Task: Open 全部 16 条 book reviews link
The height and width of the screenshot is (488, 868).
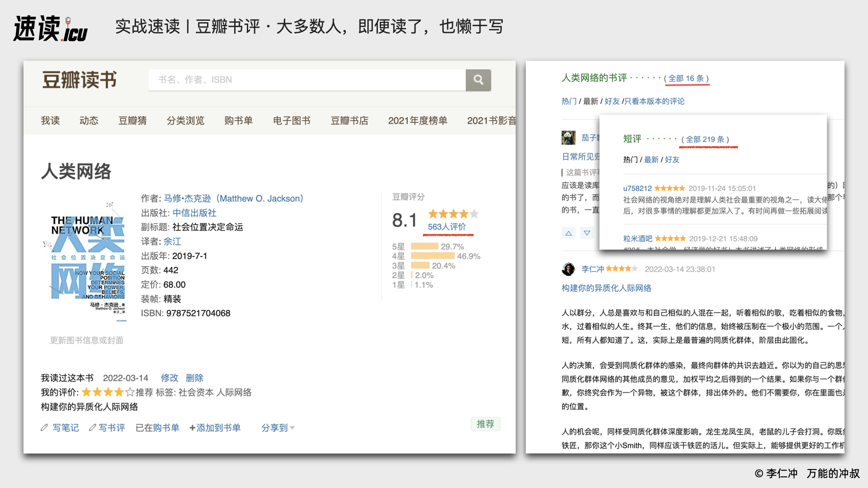Action: [686, 78]
